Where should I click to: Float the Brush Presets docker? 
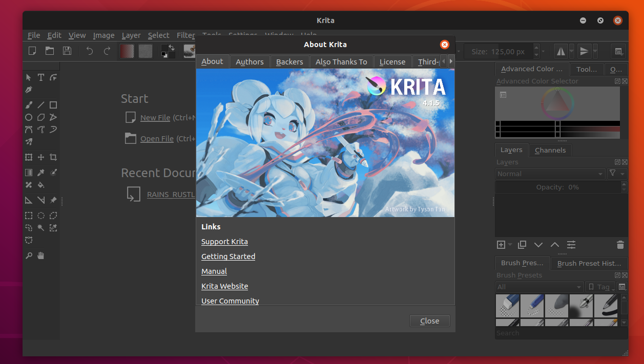pyautogui.click(x=617, y=275)
